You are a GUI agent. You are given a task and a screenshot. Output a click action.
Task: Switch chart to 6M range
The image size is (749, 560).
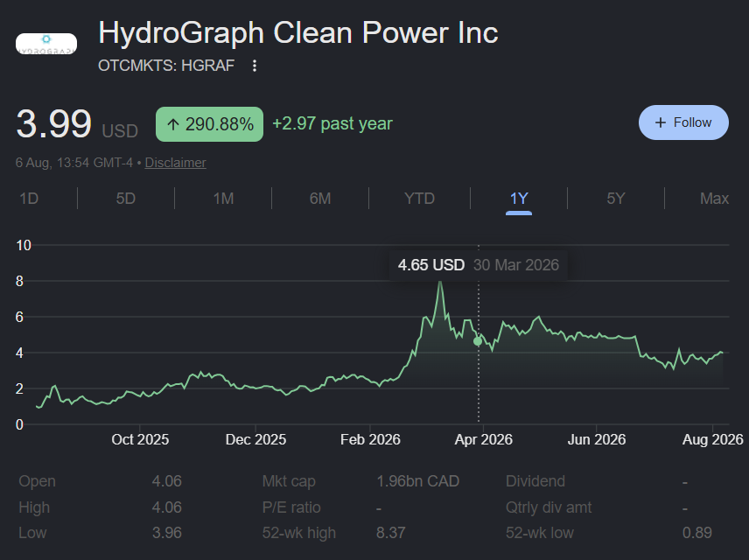coord(320,199)
